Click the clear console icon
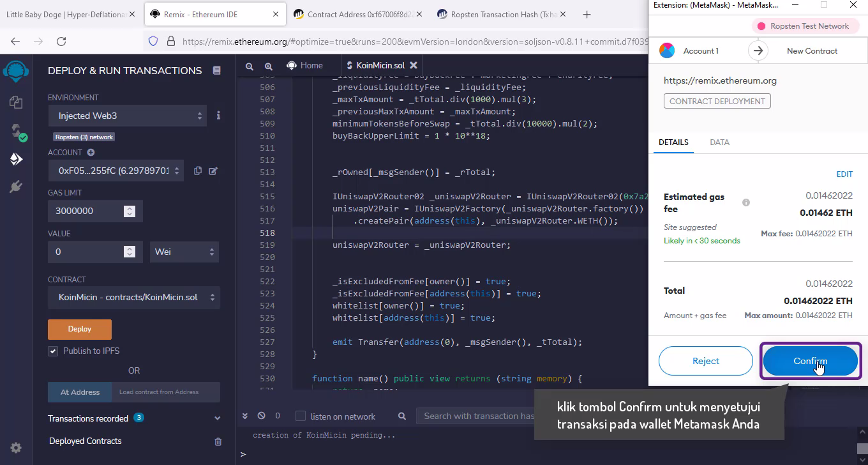Viewport: 868px width, 465px height. pos(261,416)
